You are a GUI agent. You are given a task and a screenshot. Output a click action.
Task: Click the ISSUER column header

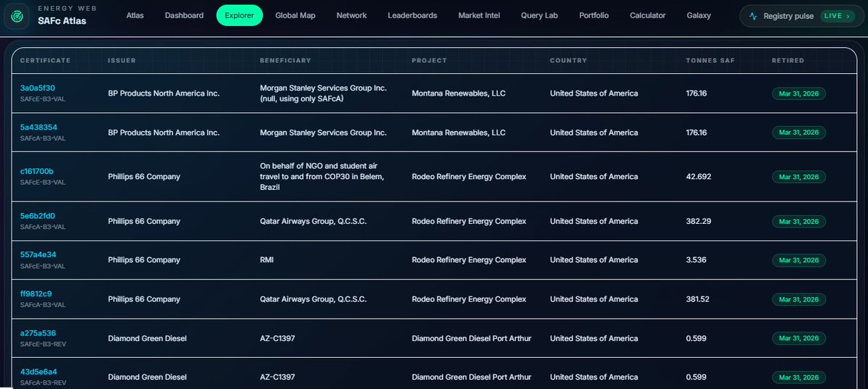(x=122, y=60)
